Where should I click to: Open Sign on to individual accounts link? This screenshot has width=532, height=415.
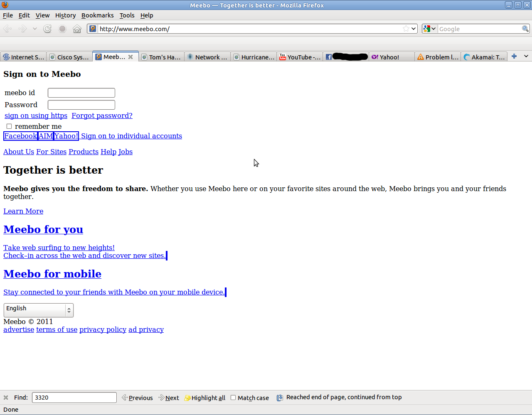coord(131,136)
